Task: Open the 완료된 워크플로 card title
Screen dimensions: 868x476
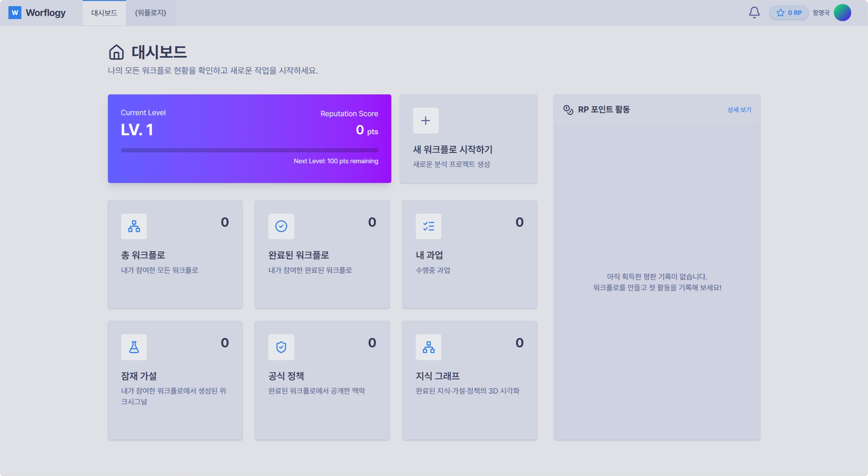Action: (299, 255)
